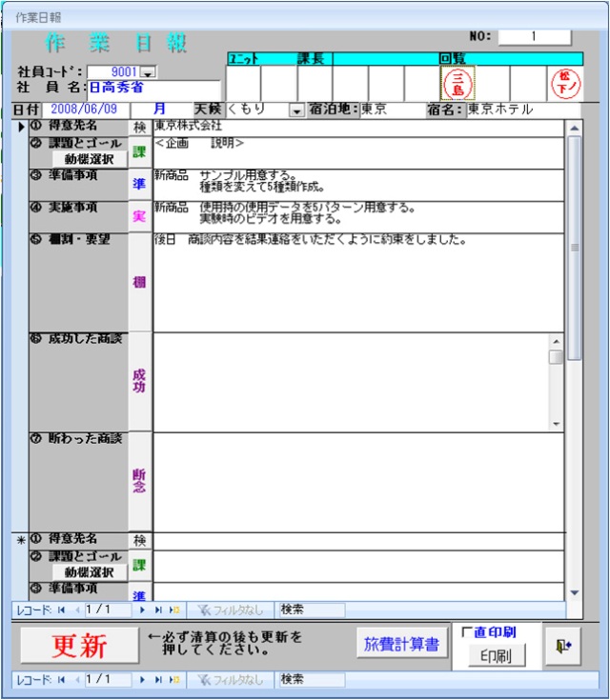Create new record in bottom-most navigator
This screenshot has width=610, height=700.
coord(173,680)
